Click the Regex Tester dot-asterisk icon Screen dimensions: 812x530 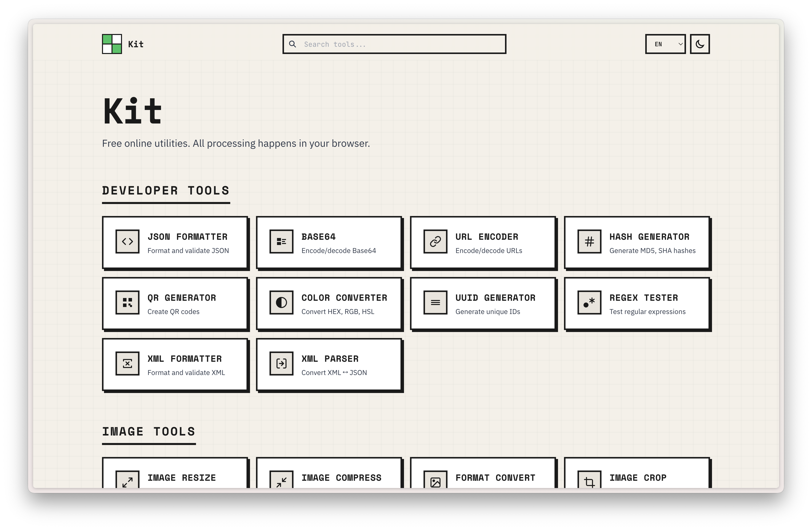pos(589,302)
